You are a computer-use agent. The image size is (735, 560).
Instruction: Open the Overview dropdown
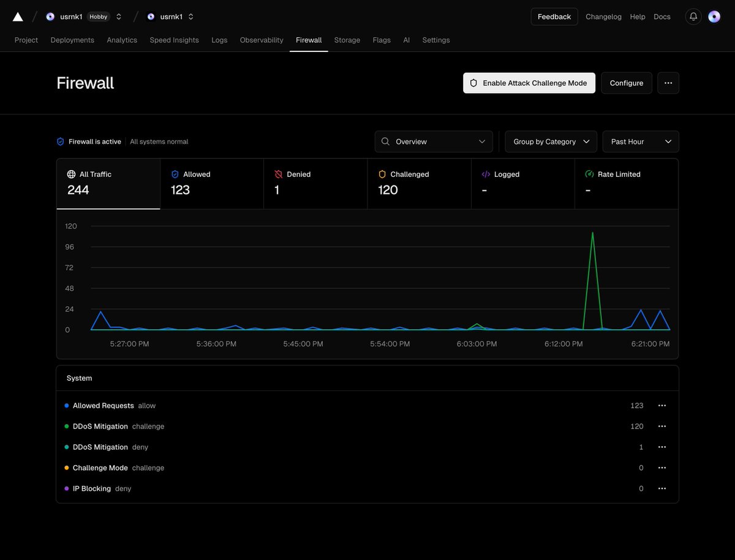[x=434, y=141]
